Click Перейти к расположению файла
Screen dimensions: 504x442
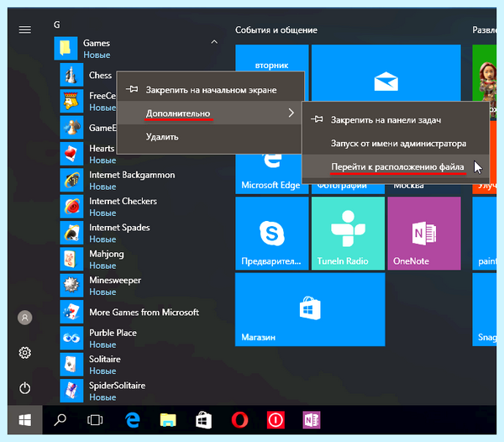click(396, 167)
